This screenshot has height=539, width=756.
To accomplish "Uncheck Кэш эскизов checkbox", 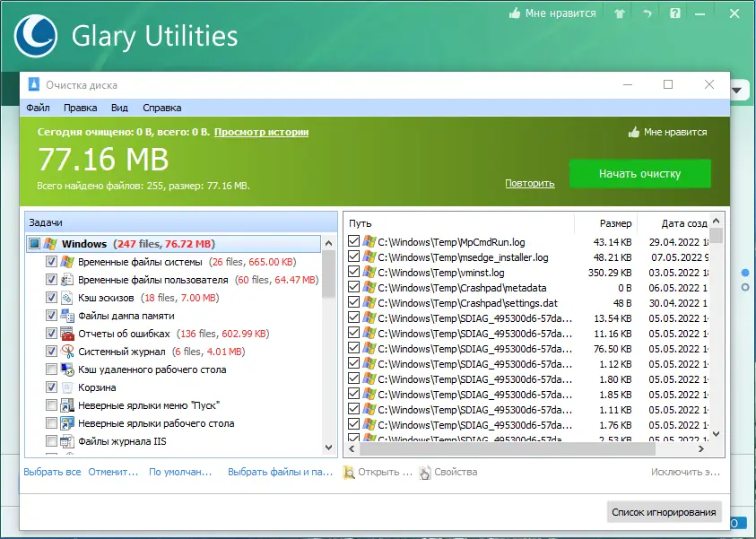I will tap(51, 298).
